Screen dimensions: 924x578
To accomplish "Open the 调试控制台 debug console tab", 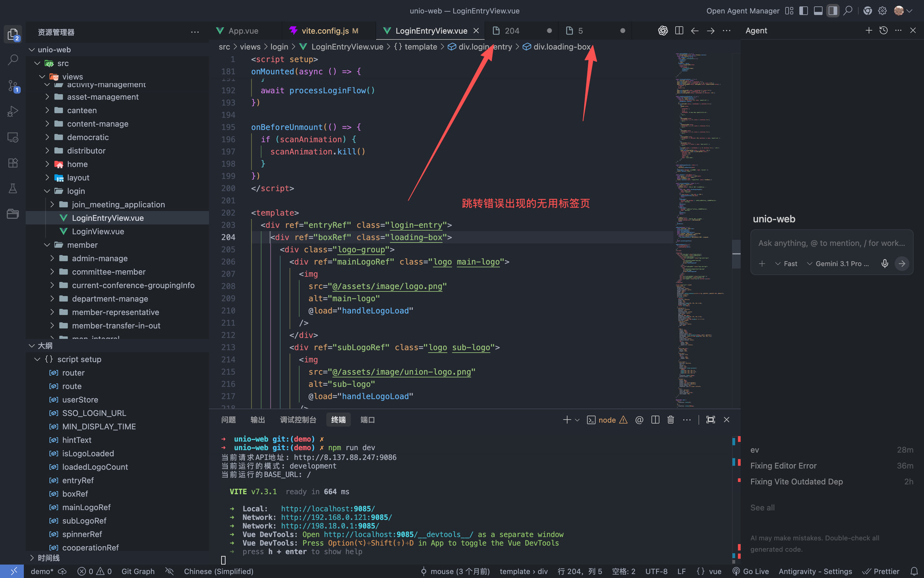I will pos(298,420).
